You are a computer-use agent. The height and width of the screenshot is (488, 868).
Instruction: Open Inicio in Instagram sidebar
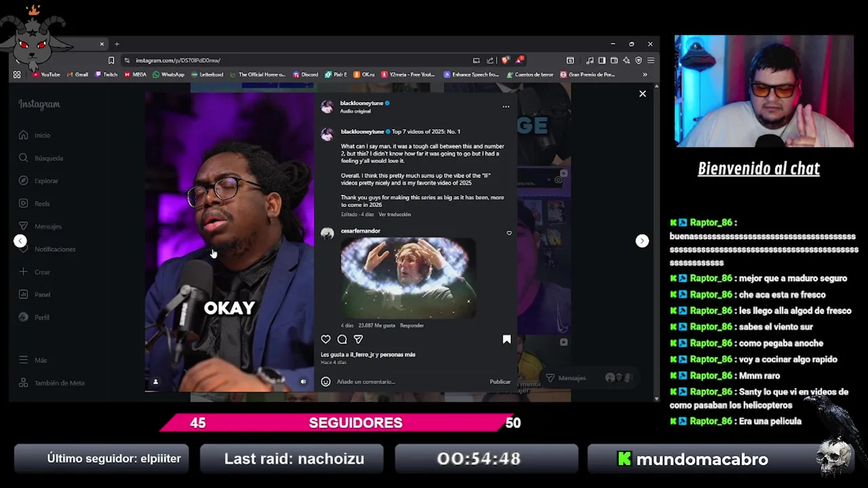coord(35,135)
